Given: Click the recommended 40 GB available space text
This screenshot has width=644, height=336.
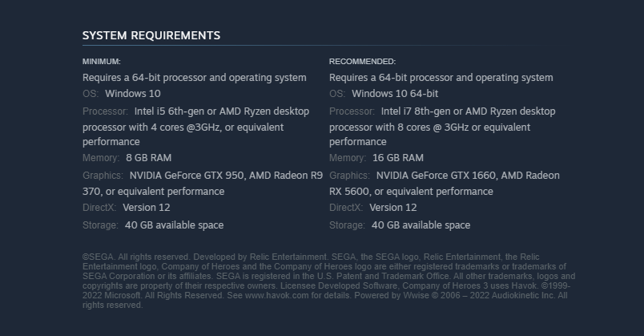Looking at the screenshot, I should [x=421, y=225].
